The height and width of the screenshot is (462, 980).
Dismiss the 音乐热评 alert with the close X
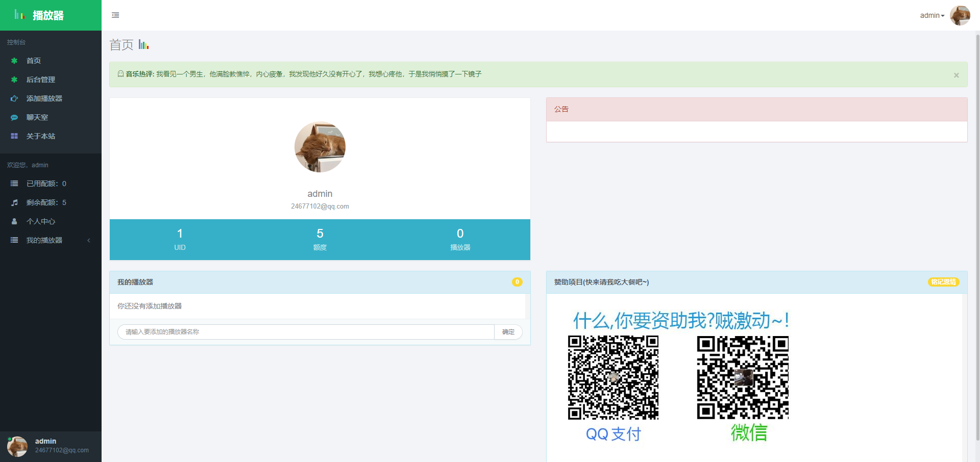956,75
